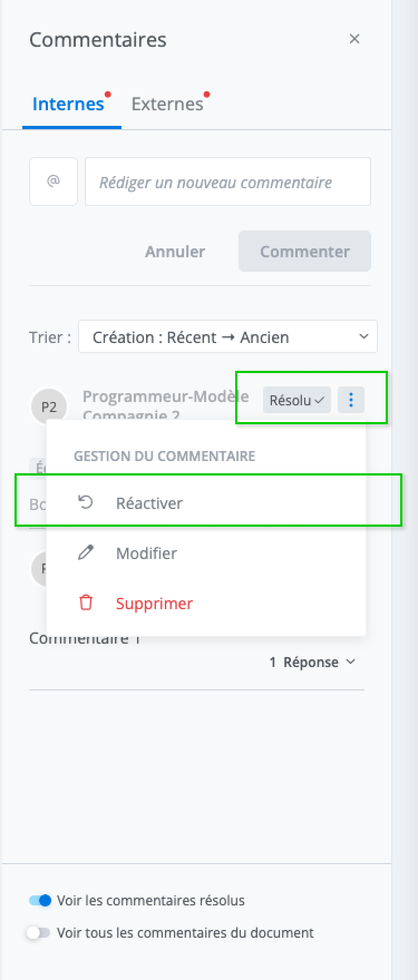418x980 pixels.
Task: Disable Voir les commentaires résolus toggle
Action: [40, 900]
